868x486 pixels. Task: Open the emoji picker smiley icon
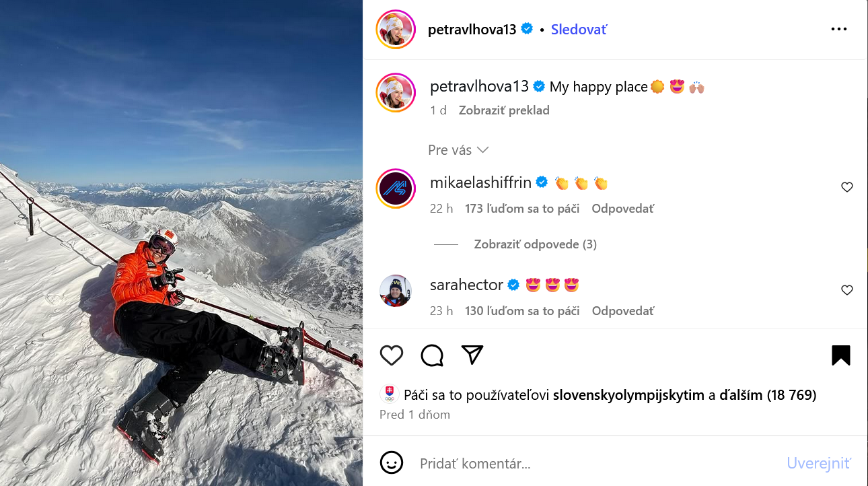[392, 462]
